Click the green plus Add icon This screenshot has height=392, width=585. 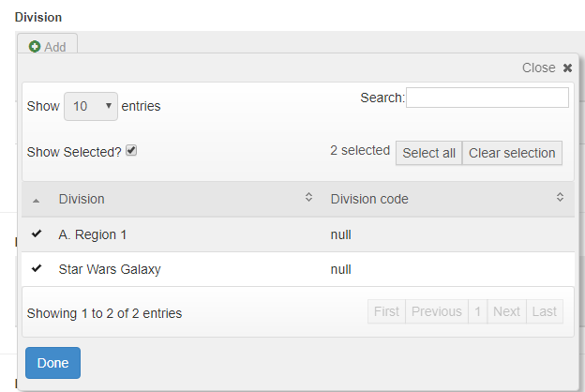[x=35, y=46]
